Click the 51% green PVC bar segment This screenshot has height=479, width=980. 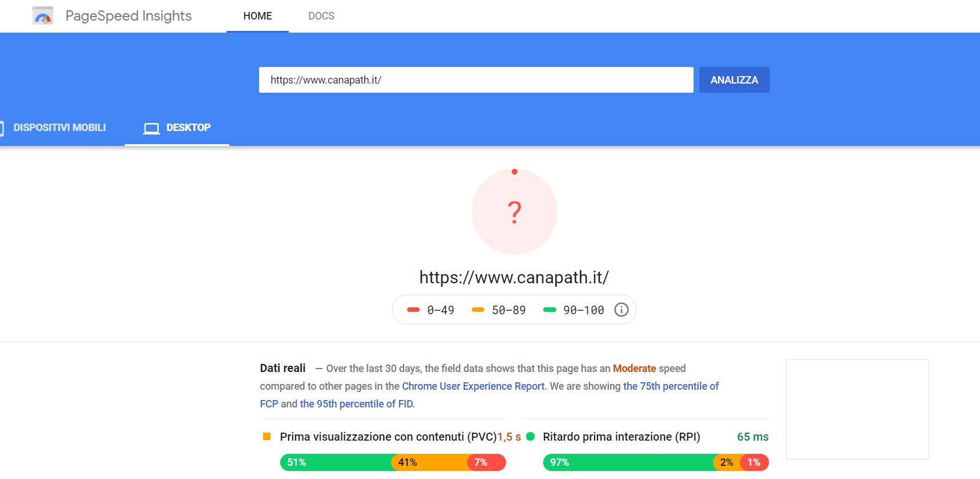(x=336, y=462)
